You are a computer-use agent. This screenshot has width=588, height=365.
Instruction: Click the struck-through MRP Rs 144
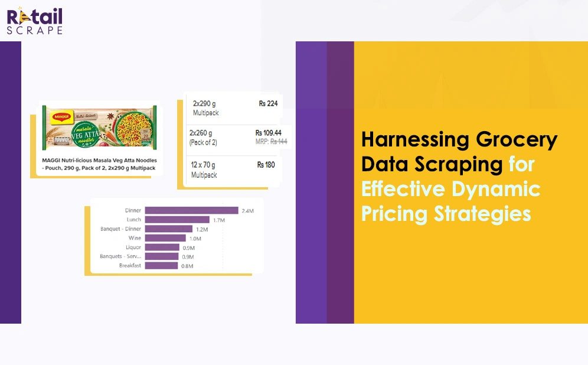pyautogui.click(x=272, y=142)
